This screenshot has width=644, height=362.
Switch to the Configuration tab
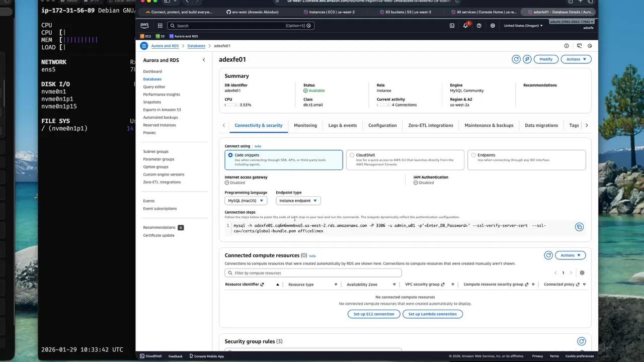point(382,125)
